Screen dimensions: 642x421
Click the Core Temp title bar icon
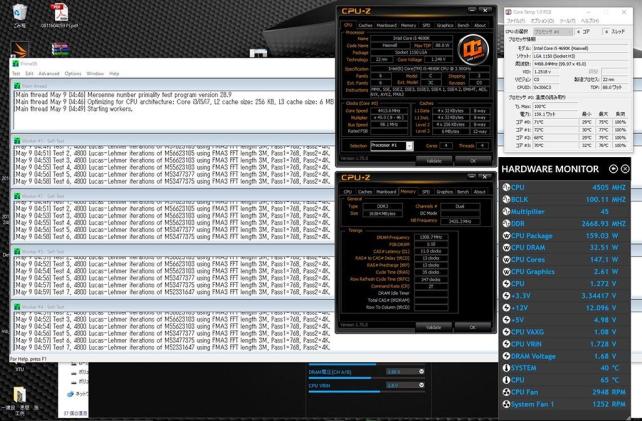[509, 12]
